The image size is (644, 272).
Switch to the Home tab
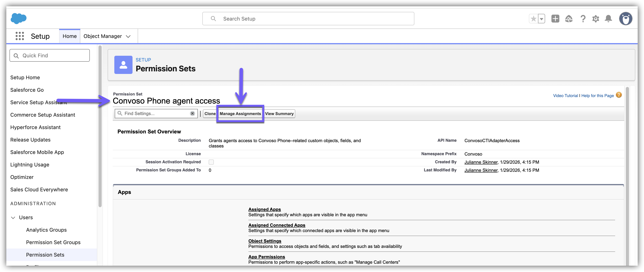point(69,36)
